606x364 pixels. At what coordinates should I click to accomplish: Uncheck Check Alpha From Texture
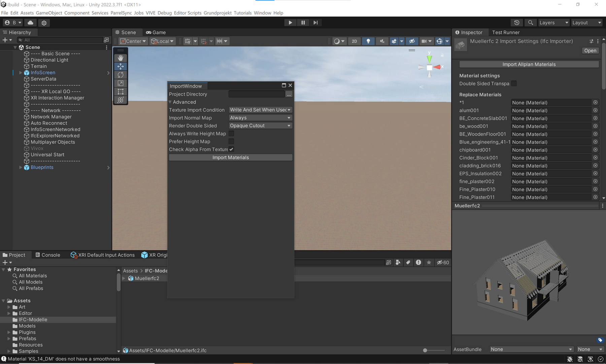click(x=231, y=150)
